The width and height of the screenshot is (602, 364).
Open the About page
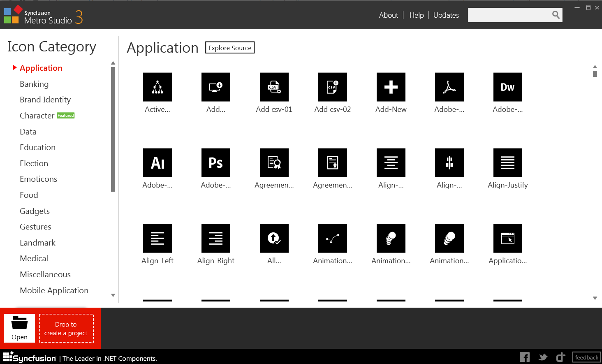(389, 15)
